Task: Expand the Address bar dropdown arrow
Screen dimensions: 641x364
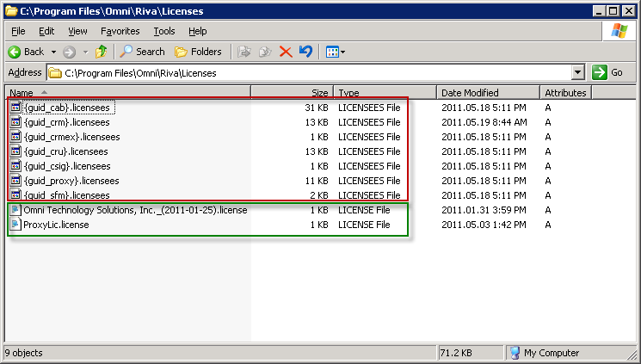Action: [577, 73]
